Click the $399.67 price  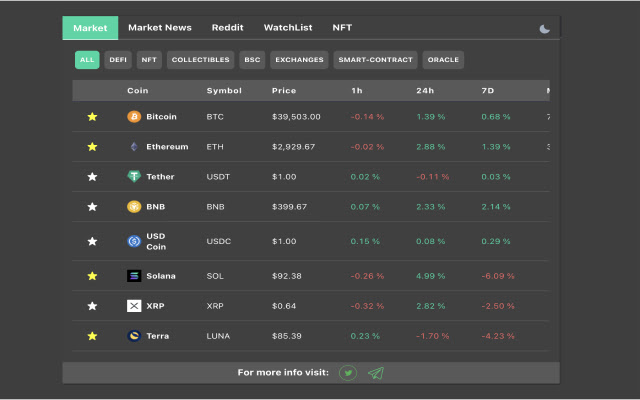tap(289, 207)
